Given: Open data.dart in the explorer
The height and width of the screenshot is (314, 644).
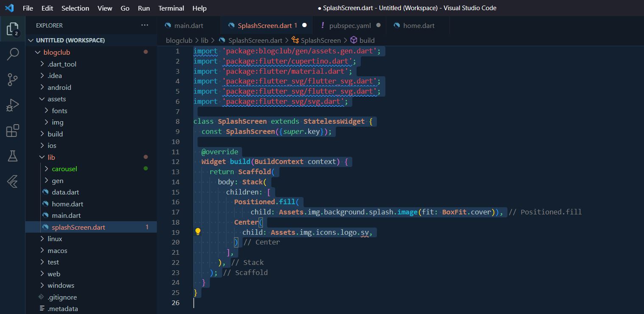Looking at the screenshot, I should pos(91,192).
